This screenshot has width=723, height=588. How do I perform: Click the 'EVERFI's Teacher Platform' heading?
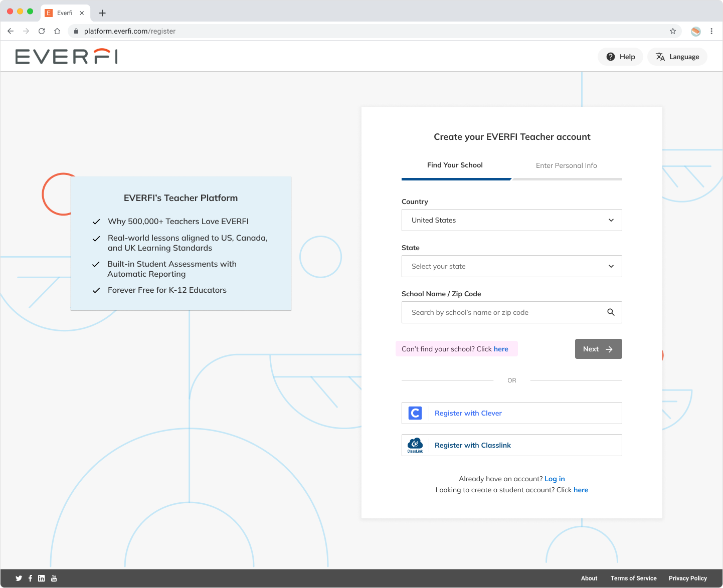180,198
